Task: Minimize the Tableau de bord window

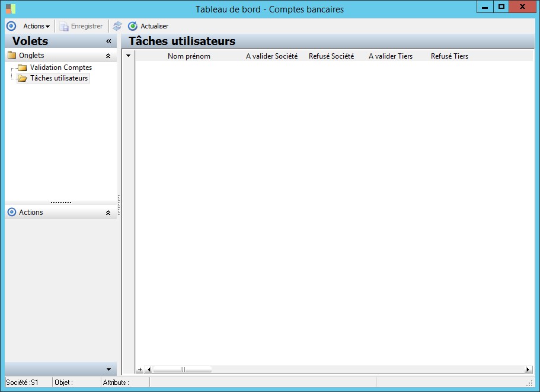Action: (485, 7)
